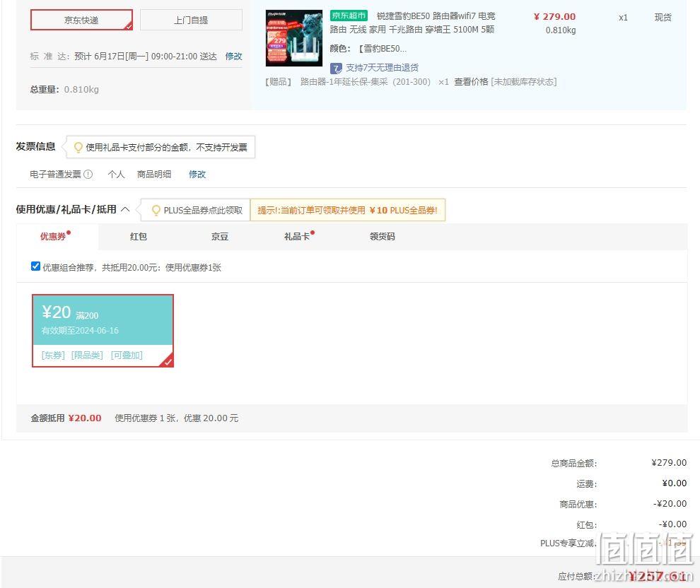
Task: Choose 上门自提 pickup option
Action: (191, 20)
